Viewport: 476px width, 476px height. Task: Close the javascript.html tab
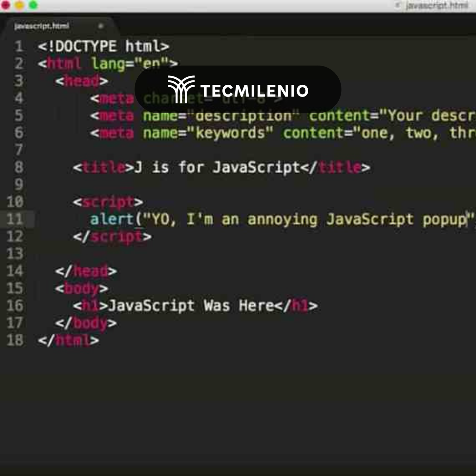tap(101, 26)
